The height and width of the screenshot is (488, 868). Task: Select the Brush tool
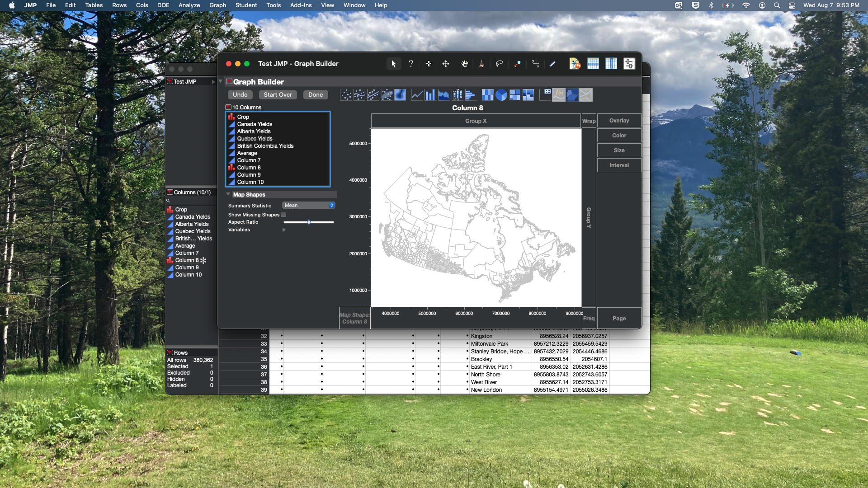click(481, 64)
